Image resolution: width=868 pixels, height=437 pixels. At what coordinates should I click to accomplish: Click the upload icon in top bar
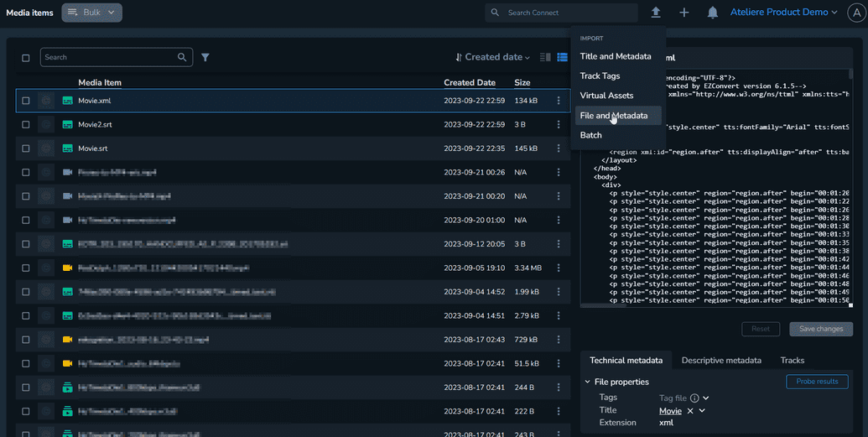[656, 13]
